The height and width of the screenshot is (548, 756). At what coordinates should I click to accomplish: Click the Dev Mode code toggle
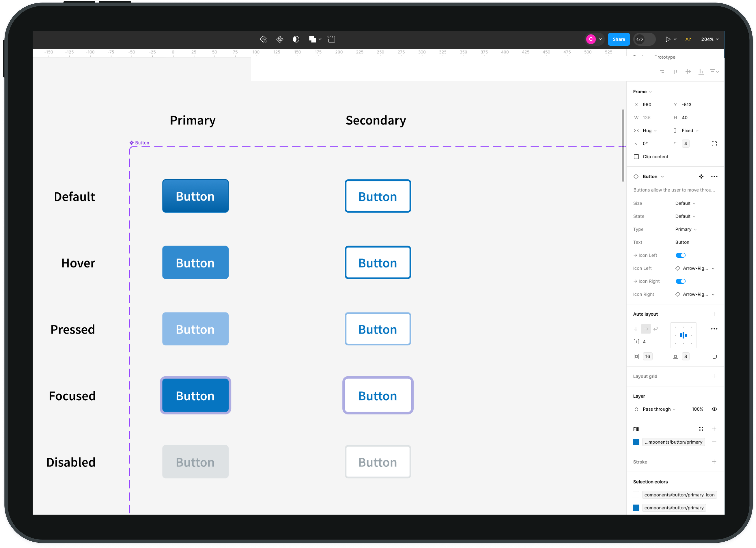tap(644, 39)
